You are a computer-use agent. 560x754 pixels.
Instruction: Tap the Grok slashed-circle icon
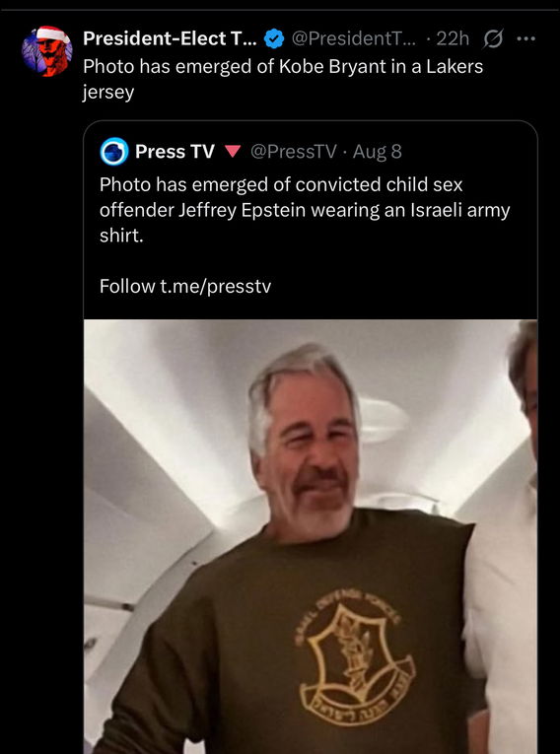tap(493, 38)
